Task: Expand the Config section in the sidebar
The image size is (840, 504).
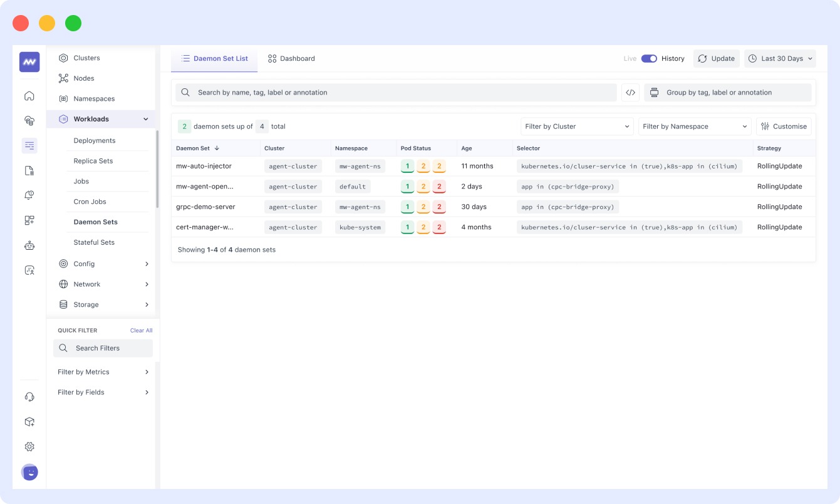Action: 103,264
